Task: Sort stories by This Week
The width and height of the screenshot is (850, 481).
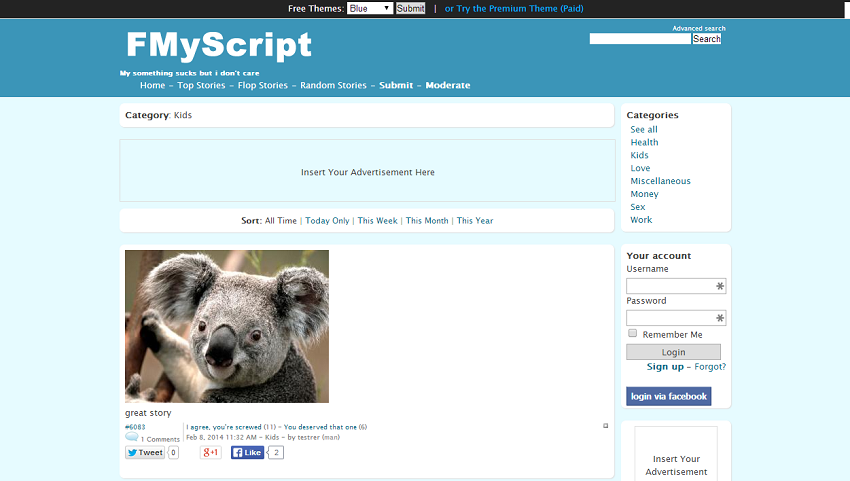Action: pos(377,221)
